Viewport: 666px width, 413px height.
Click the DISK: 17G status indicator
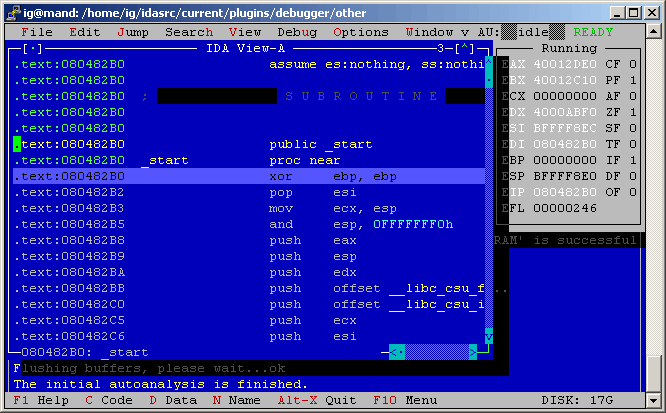click(x=577, y=400)
